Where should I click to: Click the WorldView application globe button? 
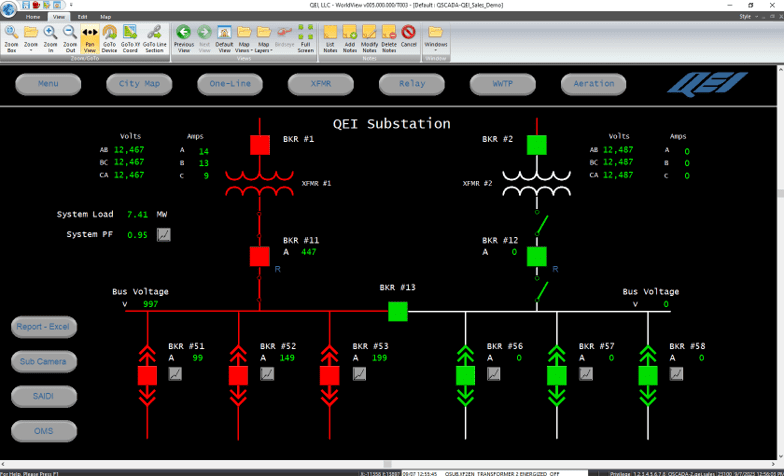(x=8, y=9)
